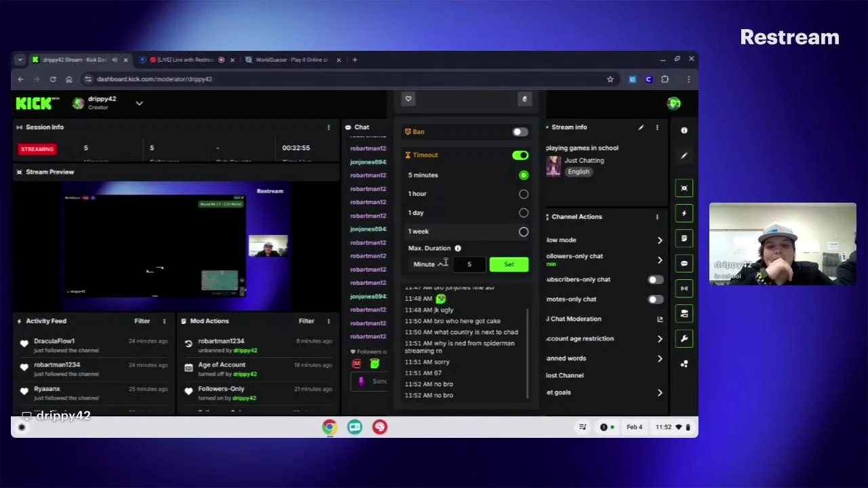Open profile avatar at top right
This screenshot has width=868, height=488.
(x=673, y=103)
